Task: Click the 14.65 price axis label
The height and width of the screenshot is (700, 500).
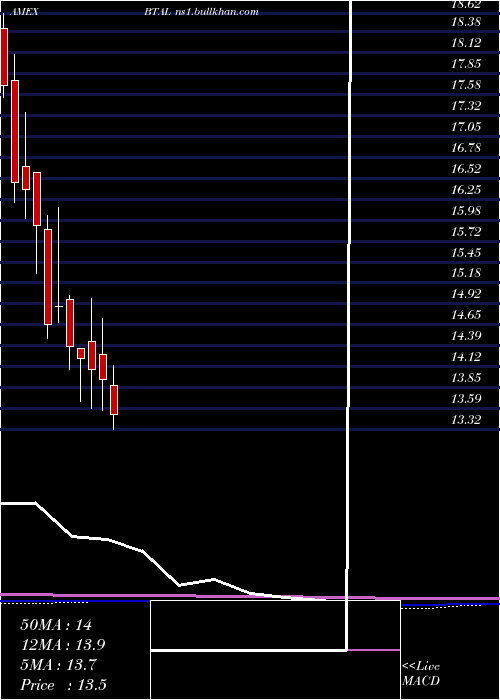Action: tap(466, 315)
